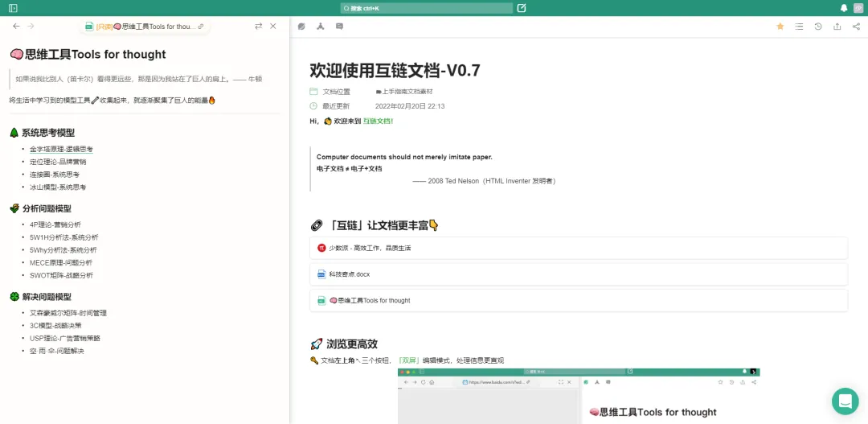Viewport: 868px width, 424px height.
Task: Open version history clock icon
Action: [x=818, y=27]
